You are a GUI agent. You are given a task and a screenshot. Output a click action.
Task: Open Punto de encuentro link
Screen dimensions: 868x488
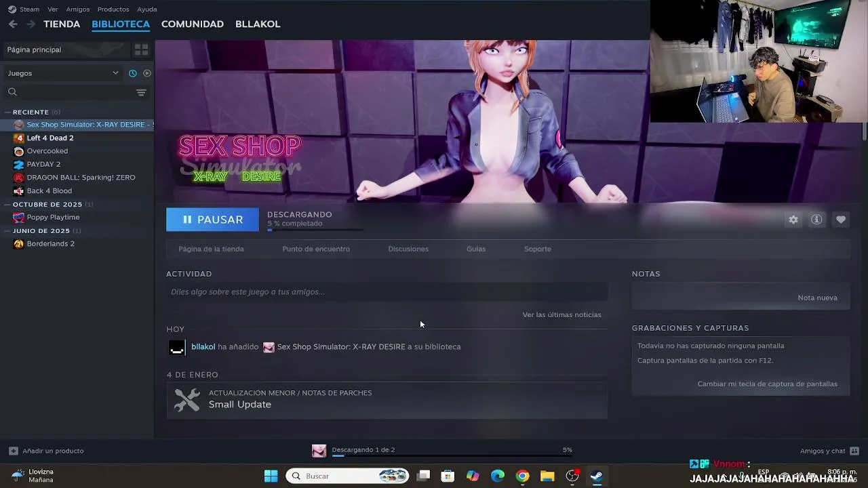pyautogui.click(x=316, y=249)
